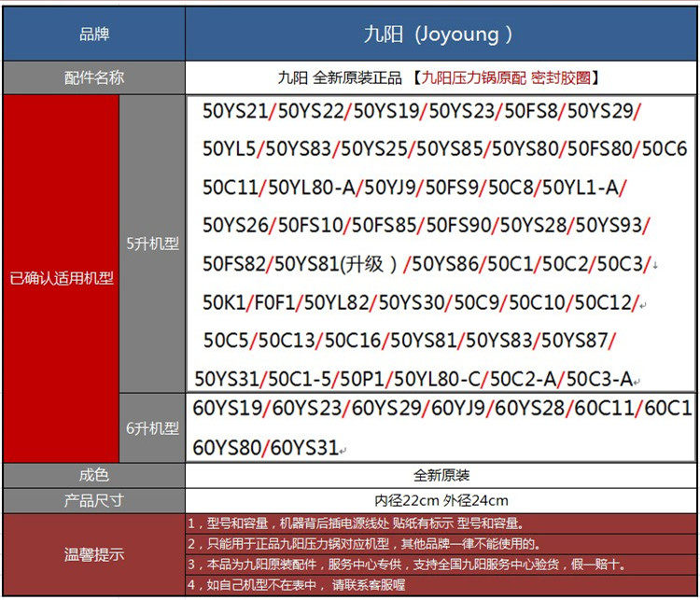Select the 6升机型 label cell
The image size is (700, 600).
pos(152,428)
